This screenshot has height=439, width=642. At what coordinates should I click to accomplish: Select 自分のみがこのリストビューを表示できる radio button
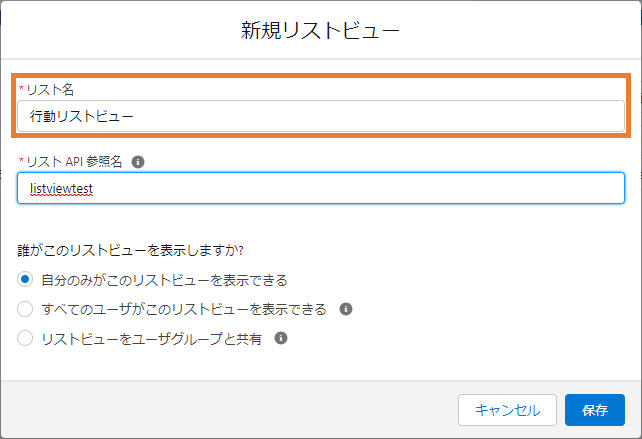25,280
